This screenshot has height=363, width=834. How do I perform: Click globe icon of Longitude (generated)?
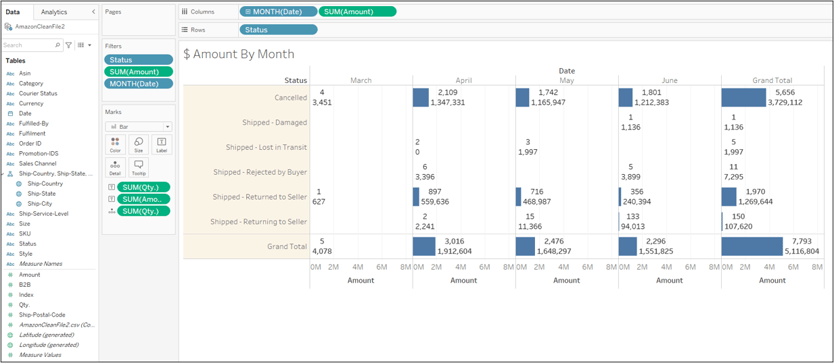(x=10, y=345)
